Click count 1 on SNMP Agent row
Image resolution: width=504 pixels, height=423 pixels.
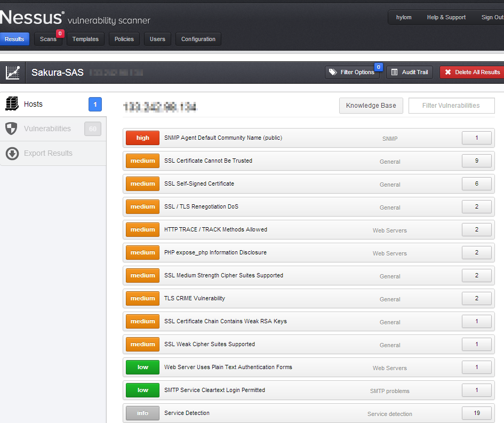coord(477,138)
